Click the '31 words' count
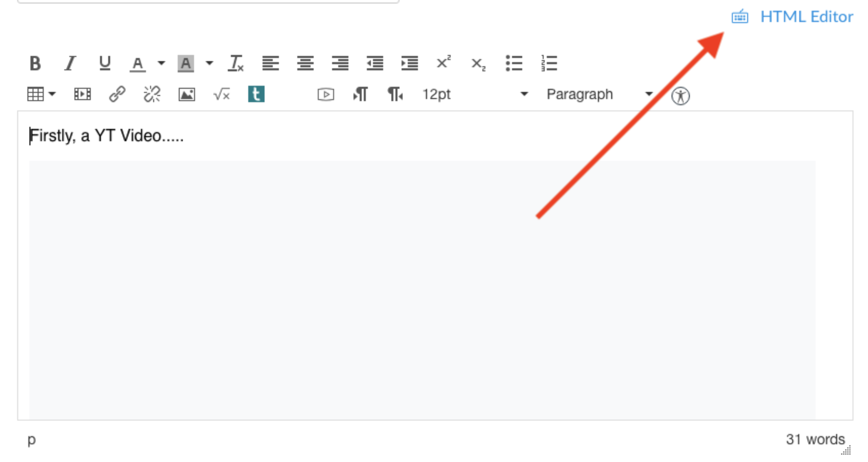This screenshot has width=868, height=462. tap(815, 439)
